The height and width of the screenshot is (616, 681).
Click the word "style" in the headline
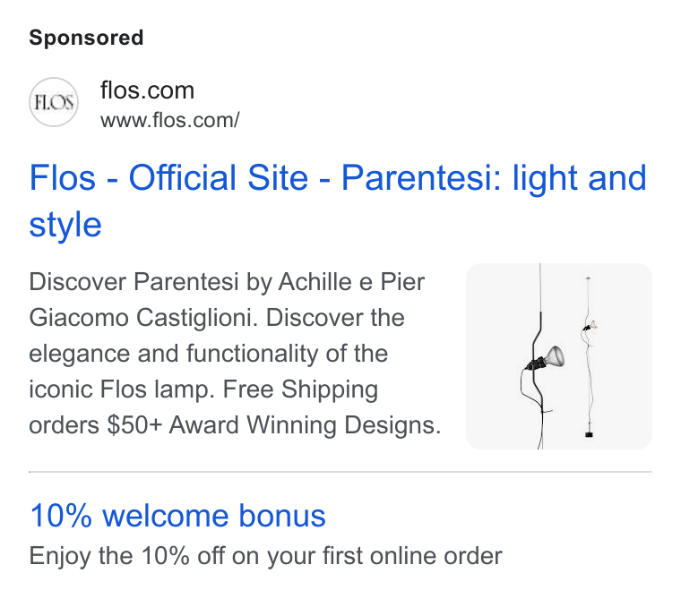point(65,225)
